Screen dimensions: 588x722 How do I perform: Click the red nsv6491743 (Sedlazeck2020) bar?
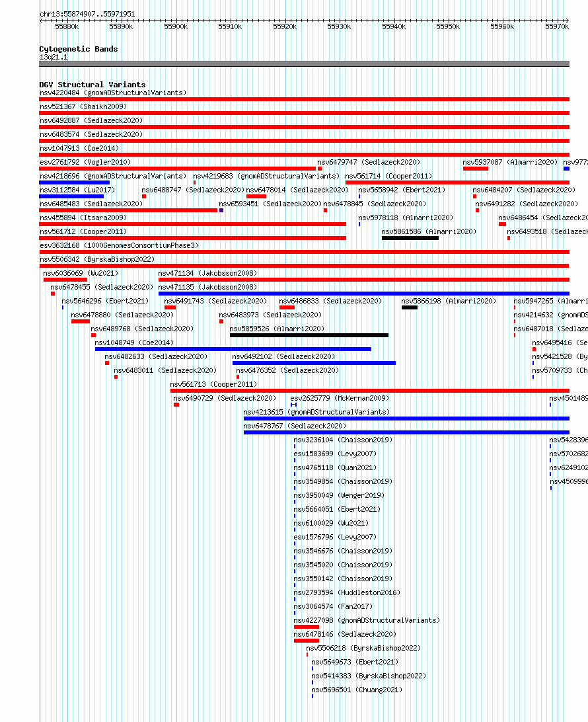170,307
